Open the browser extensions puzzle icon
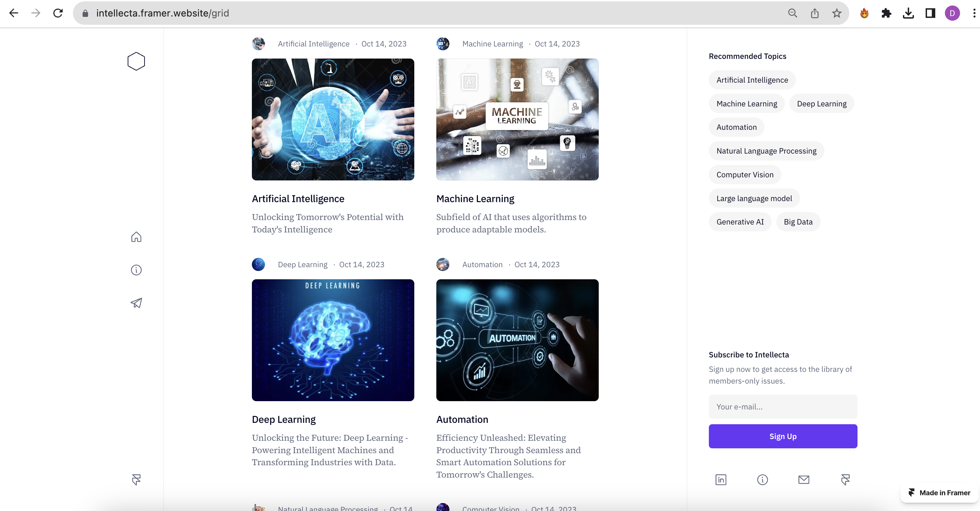Screen dimensions: 980x511 [x=886, y=13]
